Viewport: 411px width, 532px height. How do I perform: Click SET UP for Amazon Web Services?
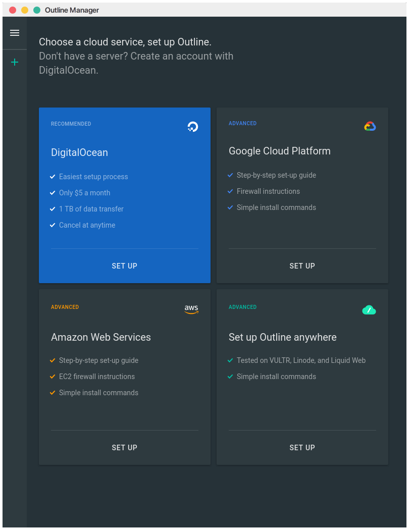point(125,448)
